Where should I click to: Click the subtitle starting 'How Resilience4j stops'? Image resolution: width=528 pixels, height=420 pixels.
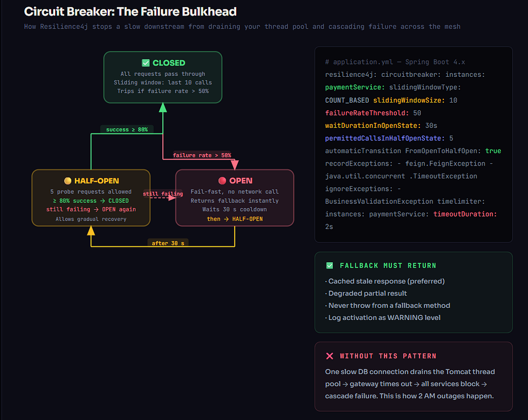tap(242, 27)
